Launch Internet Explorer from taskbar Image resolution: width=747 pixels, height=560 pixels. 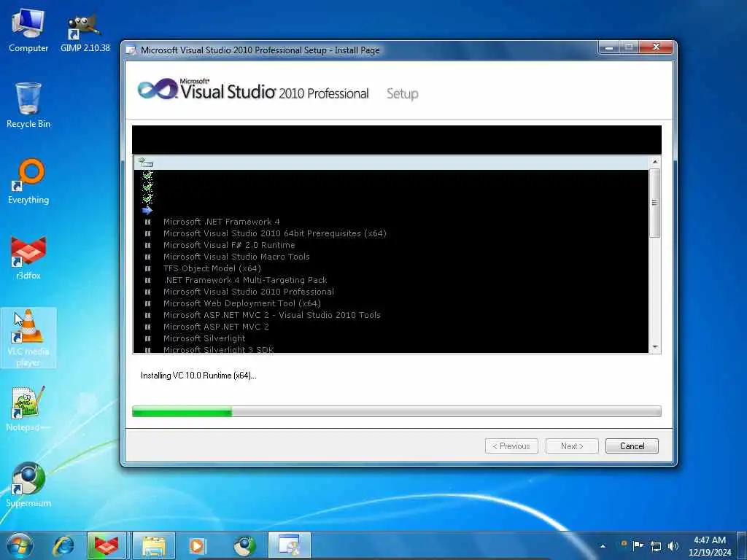[x=63, y=545]
